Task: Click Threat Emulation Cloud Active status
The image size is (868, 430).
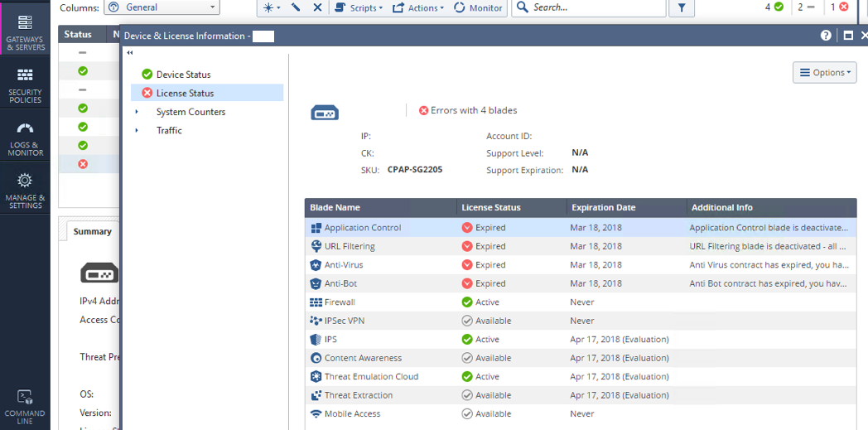Action: coord(480,377)
